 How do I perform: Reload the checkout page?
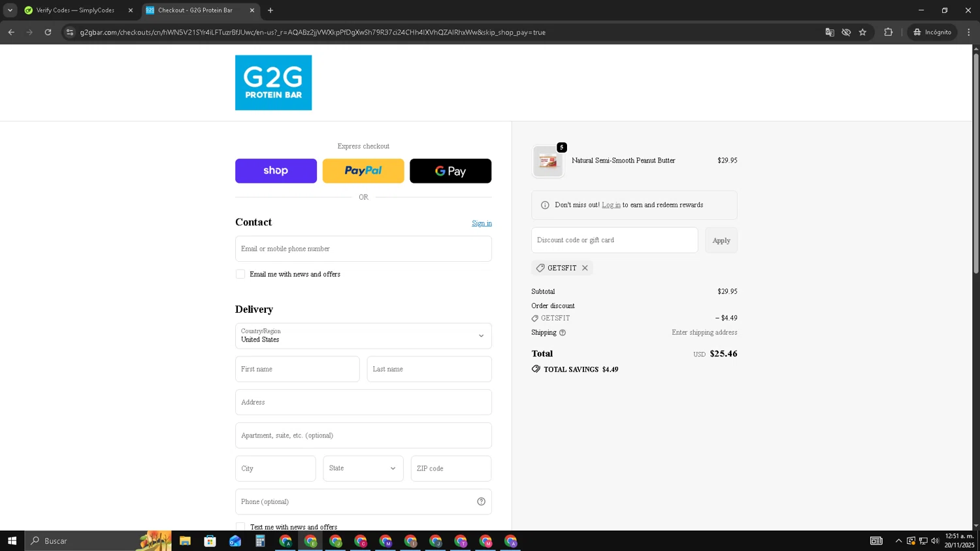tap(48, 32)
